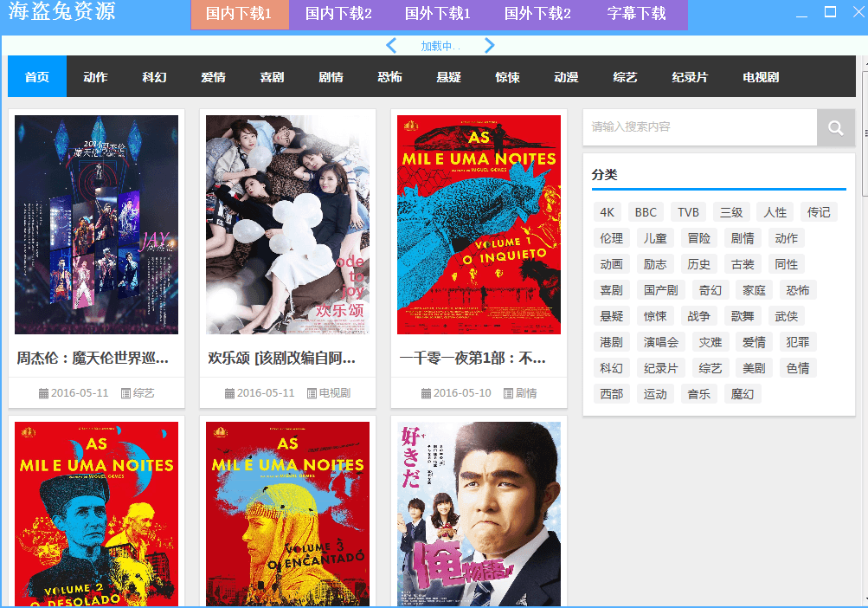Open 电视剧 in the navigation bar
This screenshot has height=608, width=868.
[761, 76]
